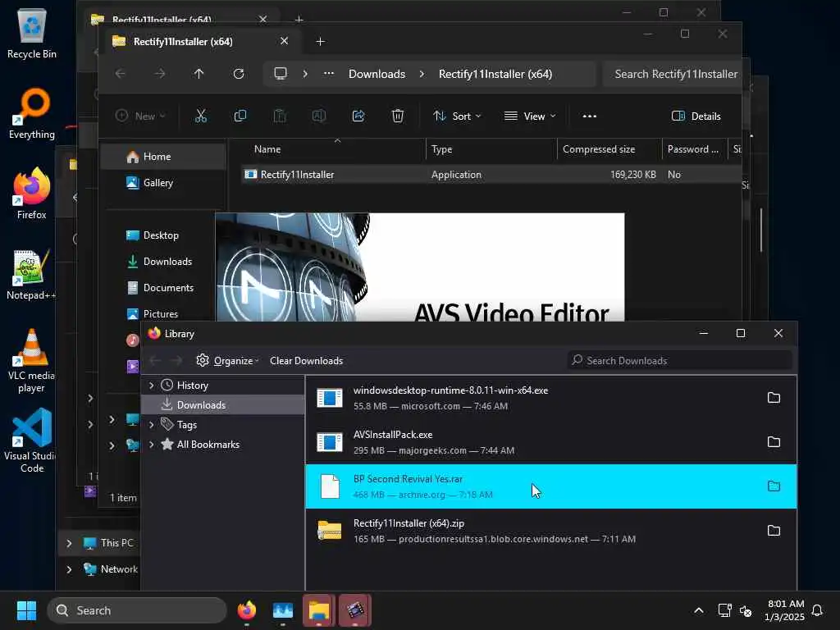Click the Search Downloads field
The image size is (840, 630).
coord(679,361)
